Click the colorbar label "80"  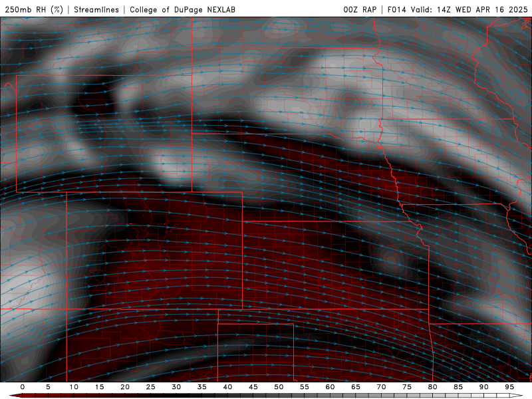[432, 387]
